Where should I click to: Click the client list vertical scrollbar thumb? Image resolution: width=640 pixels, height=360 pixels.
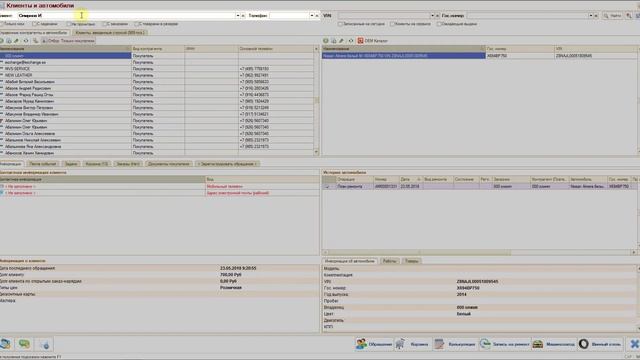click(316, 100)
